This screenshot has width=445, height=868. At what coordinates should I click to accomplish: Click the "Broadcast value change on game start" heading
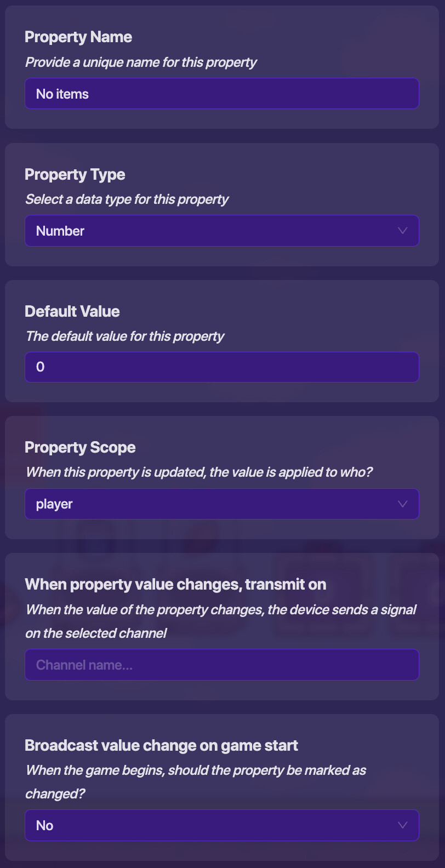(161, 746)
